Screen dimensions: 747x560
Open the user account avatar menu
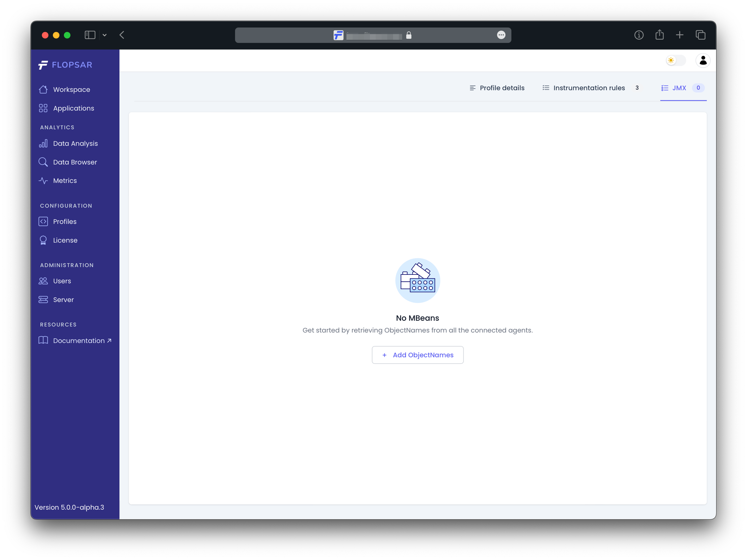pos(703,60)
